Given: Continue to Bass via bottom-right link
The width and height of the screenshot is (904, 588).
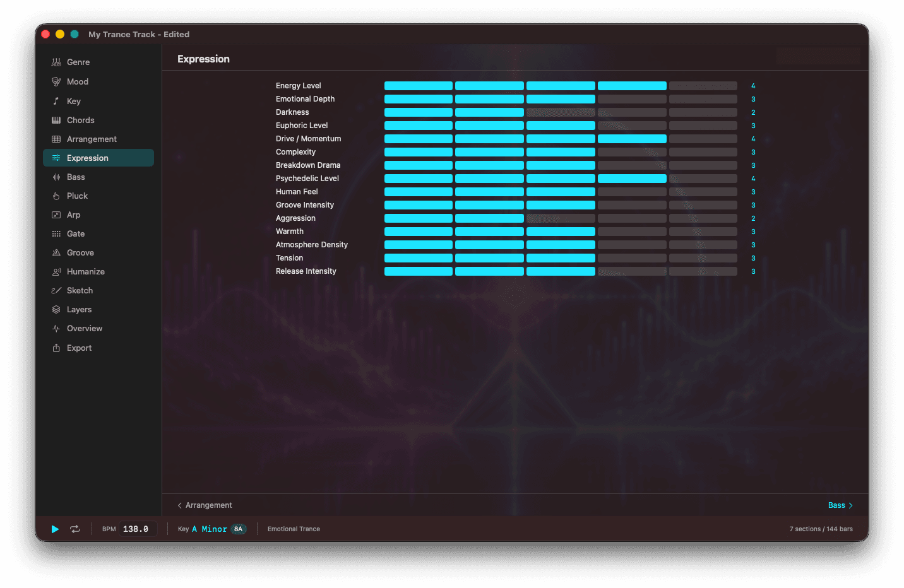Looking at the screenshot, I should (x=840, y=505).
